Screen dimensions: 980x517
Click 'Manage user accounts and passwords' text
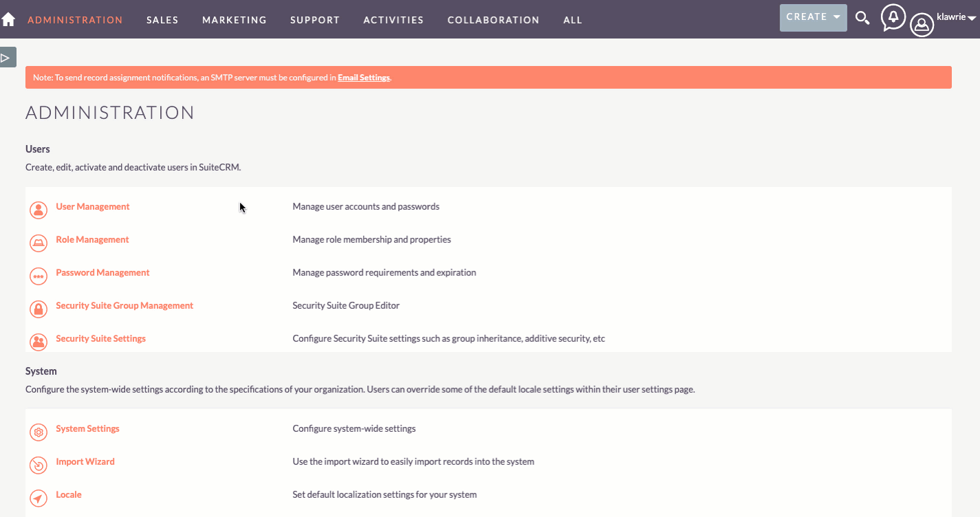(x=366, y=206)
